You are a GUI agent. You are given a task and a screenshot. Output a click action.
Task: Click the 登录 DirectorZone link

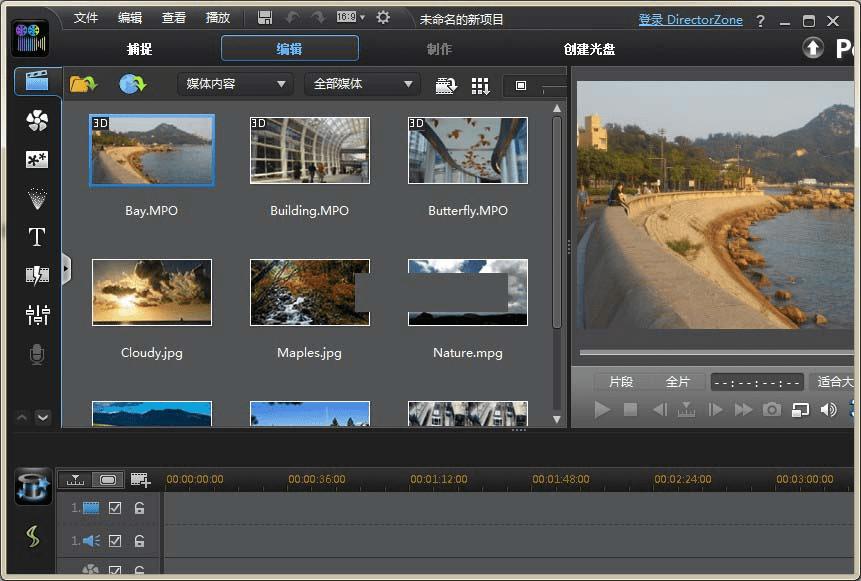tap(690, 20)
